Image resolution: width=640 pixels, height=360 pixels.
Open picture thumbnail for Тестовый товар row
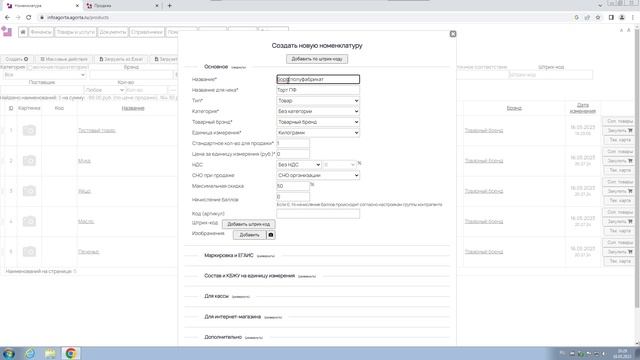(29, 130)
